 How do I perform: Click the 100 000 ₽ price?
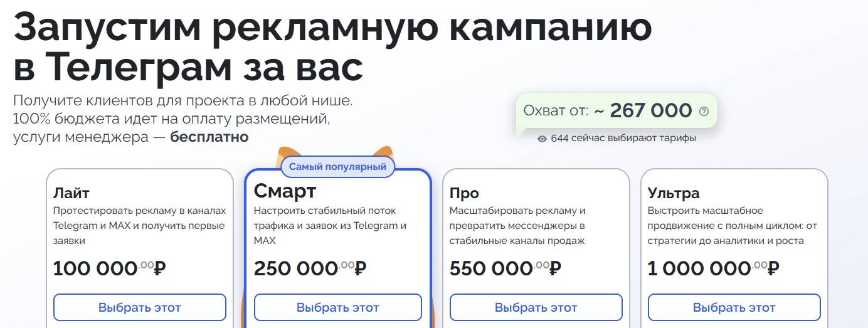[x=109, y=268]
